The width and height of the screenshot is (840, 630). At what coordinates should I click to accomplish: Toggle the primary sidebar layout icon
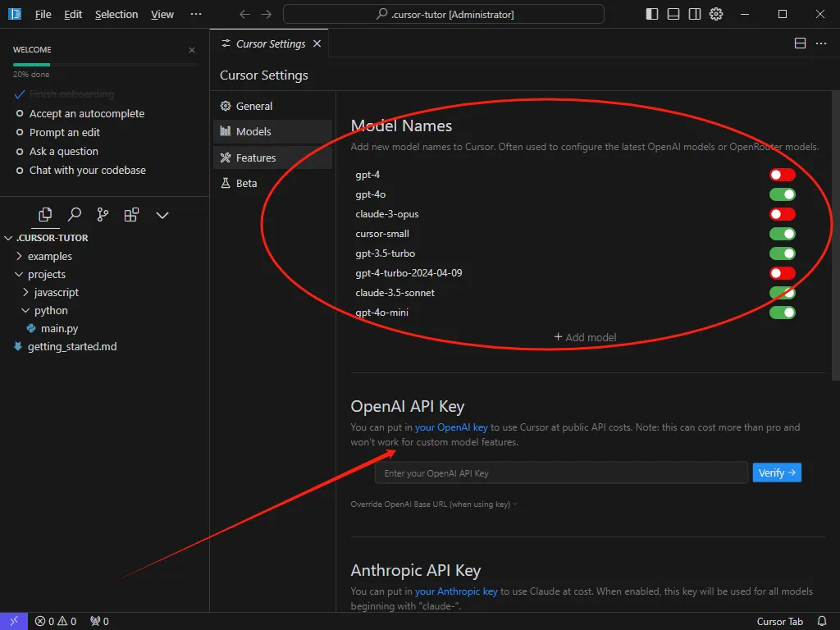coord(652,14)
